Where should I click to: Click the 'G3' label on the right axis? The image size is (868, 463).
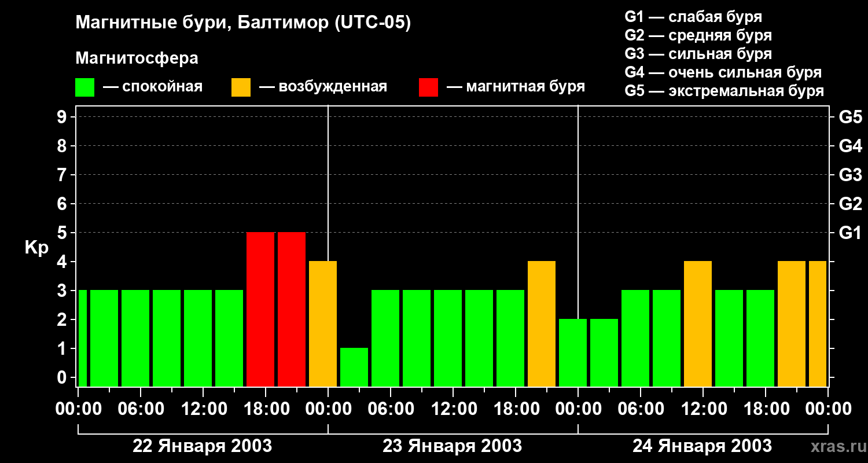850,175
